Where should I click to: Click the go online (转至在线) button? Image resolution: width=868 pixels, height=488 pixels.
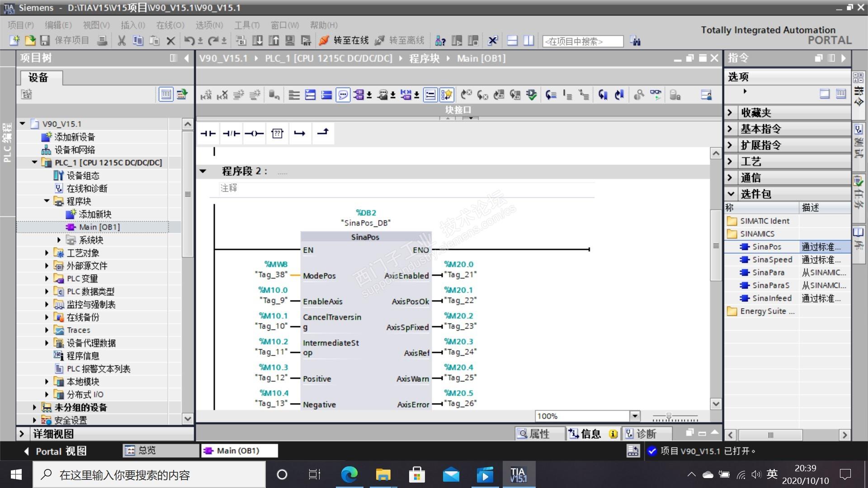pos(344,41)
